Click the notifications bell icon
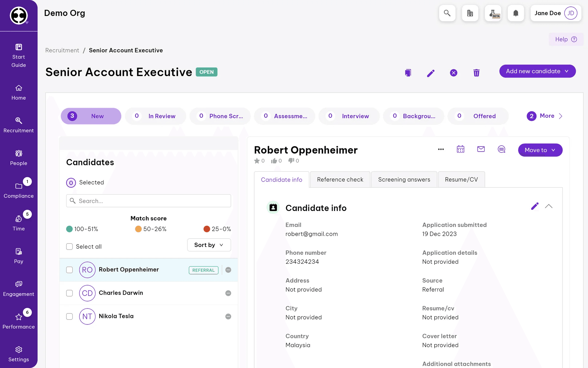Image resolution: width=588 pixels, height=368 pixels. (516, 13)
